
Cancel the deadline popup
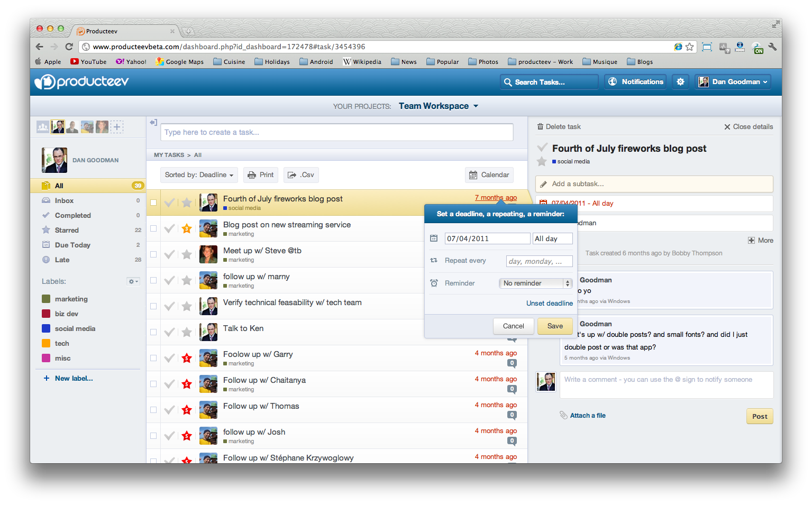(x=513, y=326)
